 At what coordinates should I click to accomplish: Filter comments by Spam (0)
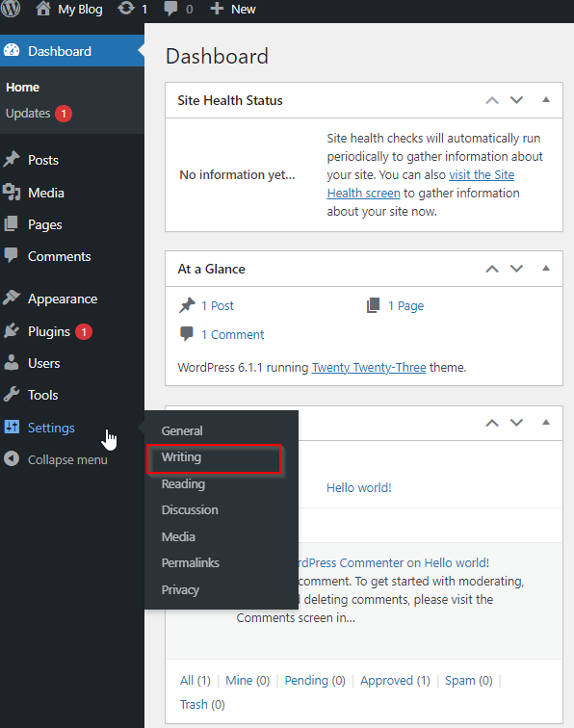pyautogui.click(x=469, y=681)
